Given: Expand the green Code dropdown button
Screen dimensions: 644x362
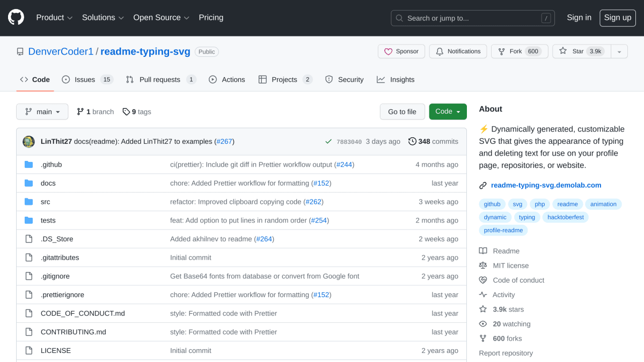Looking at the screenshot, I should [448, 112].
